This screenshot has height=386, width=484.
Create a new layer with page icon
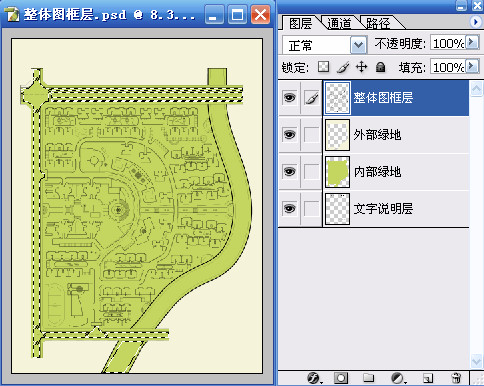pyautogui.click(x=427, y=378)
